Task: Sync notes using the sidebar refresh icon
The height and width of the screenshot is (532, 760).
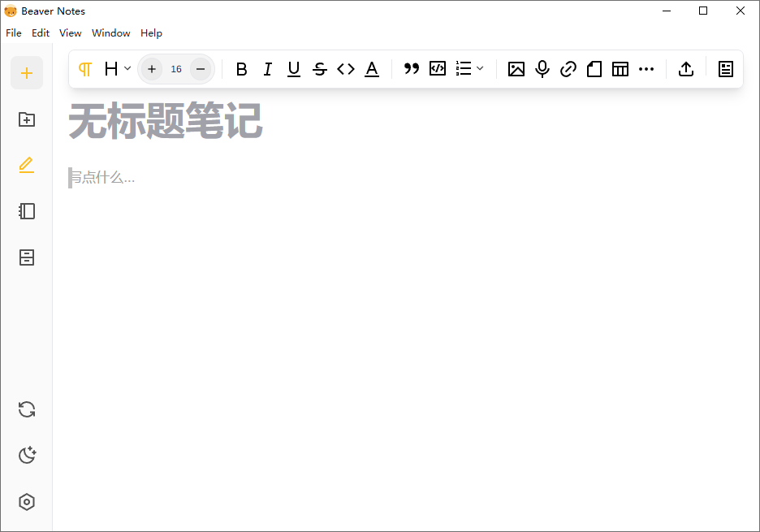Action: click(x=27, y=409)
